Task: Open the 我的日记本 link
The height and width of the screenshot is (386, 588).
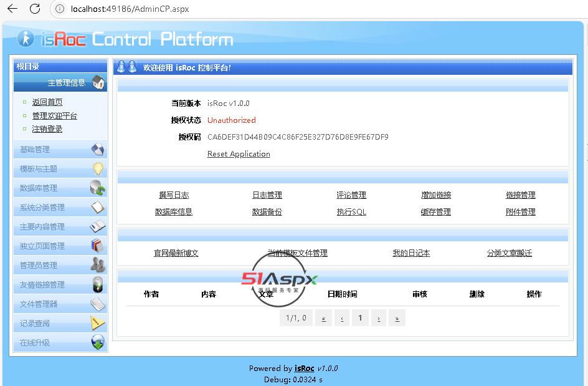Action: pos(411,253)
